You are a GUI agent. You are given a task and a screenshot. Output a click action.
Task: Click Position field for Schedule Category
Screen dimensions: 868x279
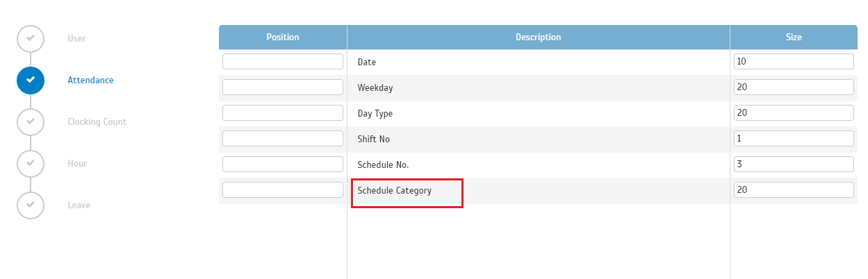click(283, 190)
